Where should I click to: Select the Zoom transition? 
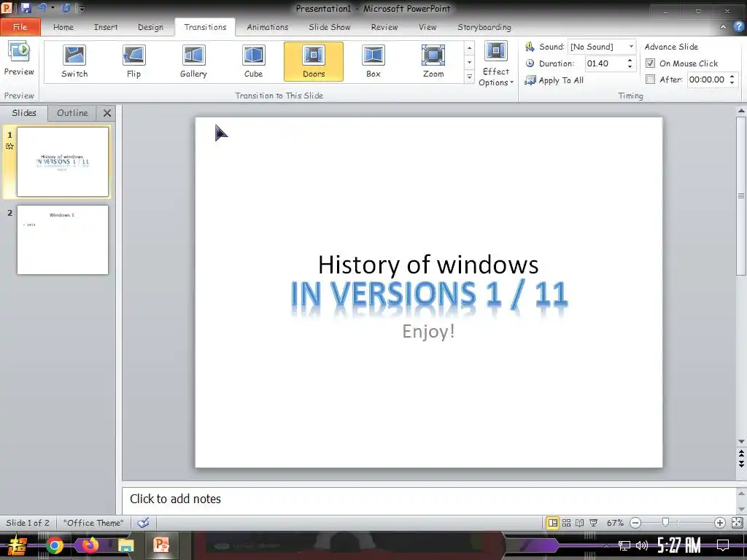[433, 61]
